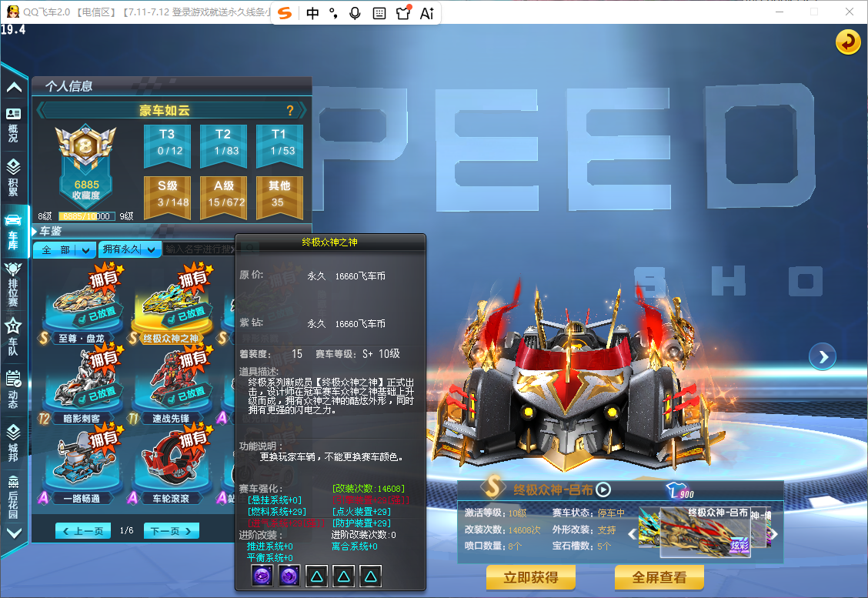Click the IME Ai assistant icon
The width and height of the screenshot is (868, 598).
(x=427, y=13)
